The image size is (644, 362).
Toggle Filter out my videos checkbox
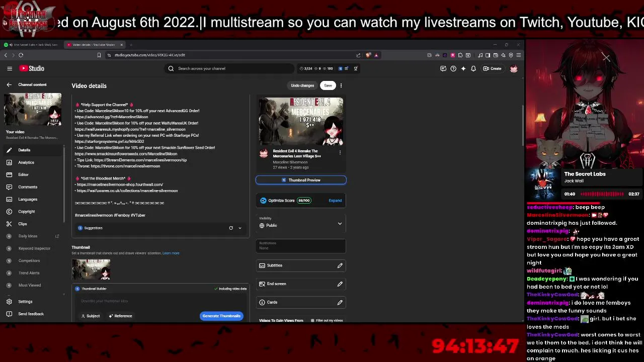312,320
